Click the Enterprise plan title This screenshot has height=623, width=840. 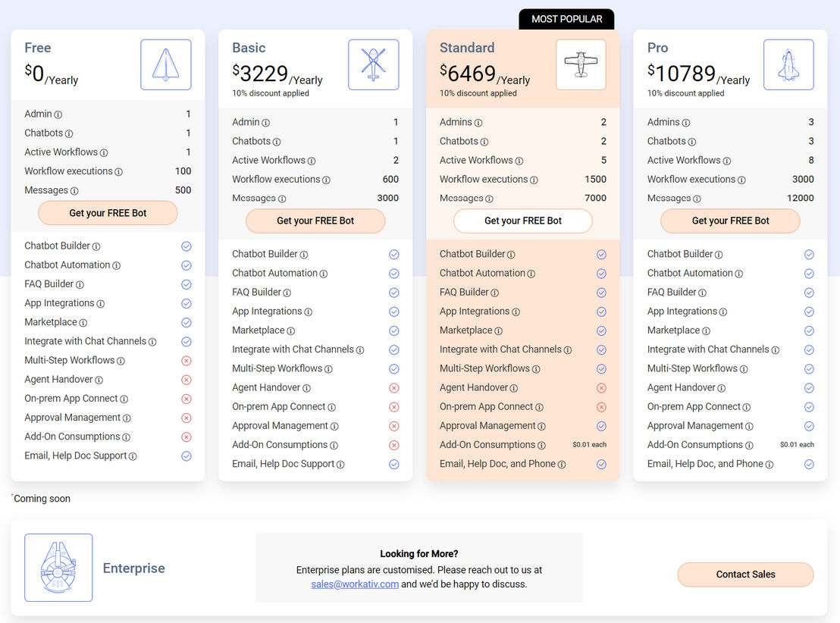pos(134,568)
